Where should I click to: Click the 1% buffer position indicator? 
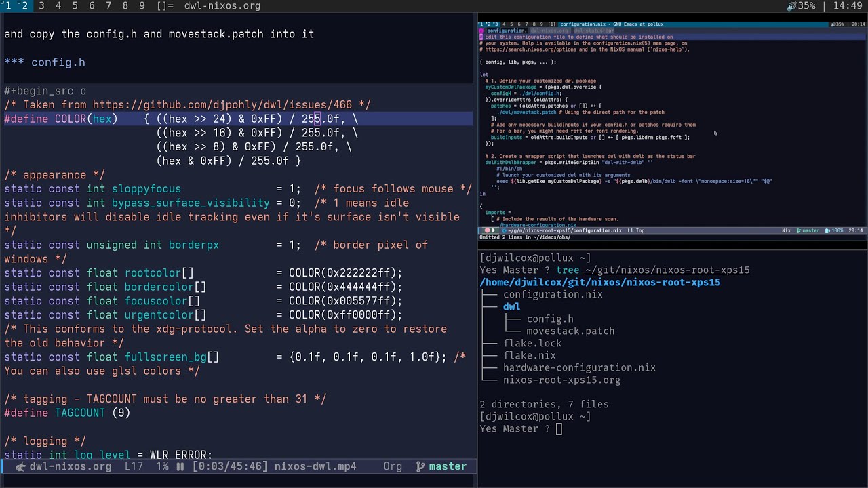click(x=163, y=466)
